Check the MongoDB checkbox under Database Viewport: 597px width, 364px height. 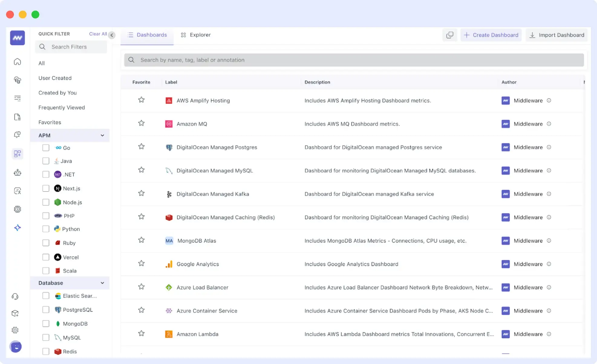pyautogui.click(x=46, y=323)
